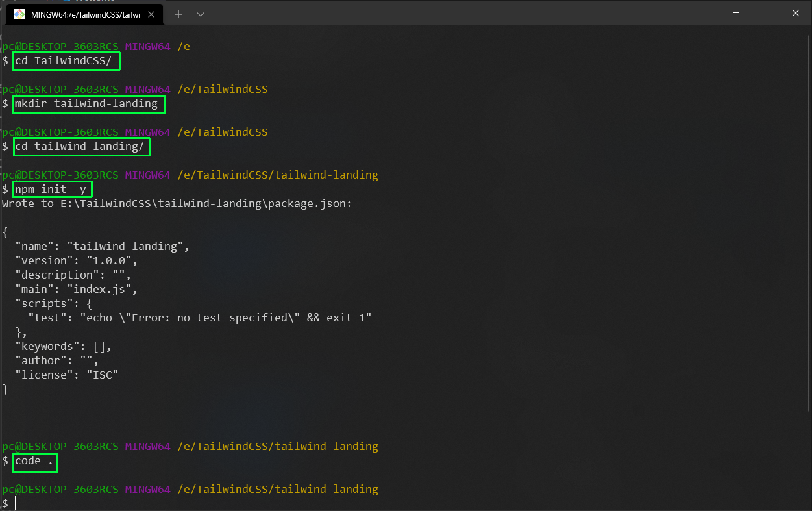Select the MINGW64:/e/TailwindCSS tab title

(x=85, y=14)
